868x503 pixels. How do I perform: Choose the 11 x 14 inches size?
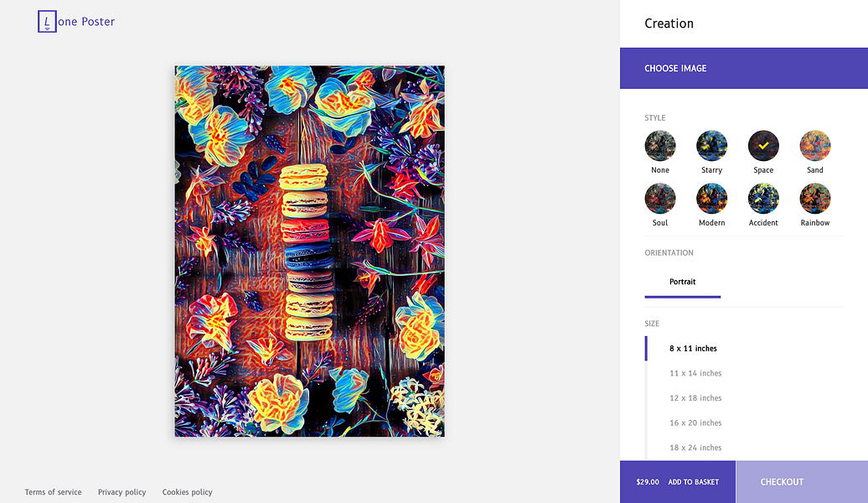click(695, 373)
